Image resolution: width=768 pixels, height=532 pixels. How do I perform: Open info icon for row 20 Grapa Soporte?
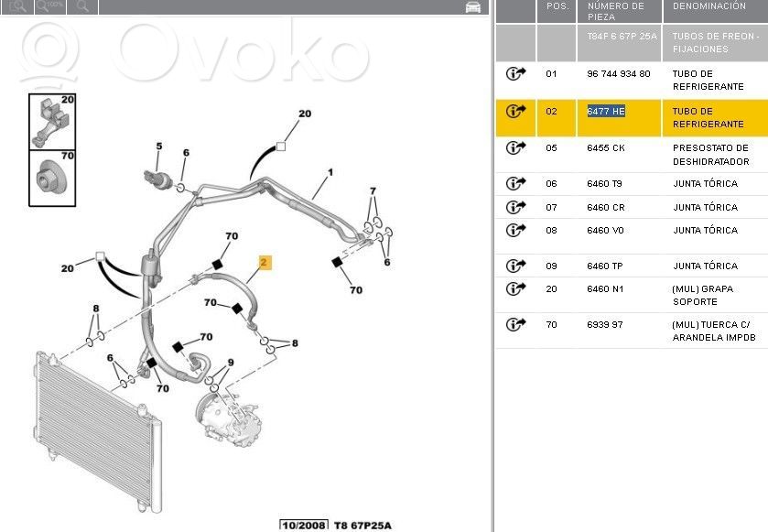(515, 288)
